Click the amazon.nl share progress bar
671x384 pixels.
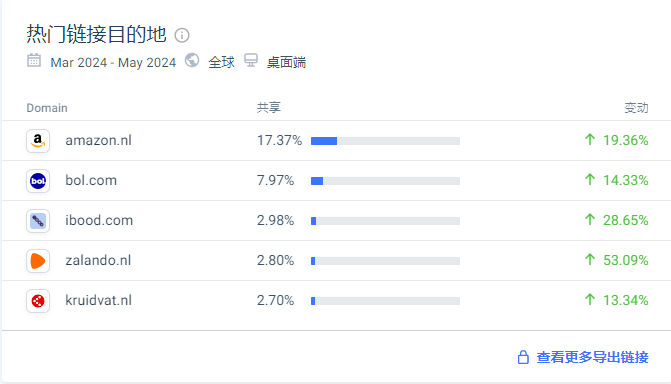pos(385,141)
